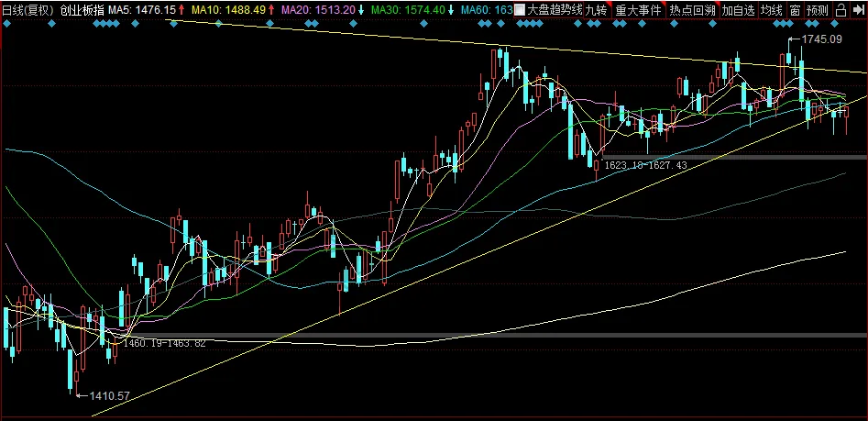Click the 重大事件 button
The image size is (868, 421).
click(638, 10)
